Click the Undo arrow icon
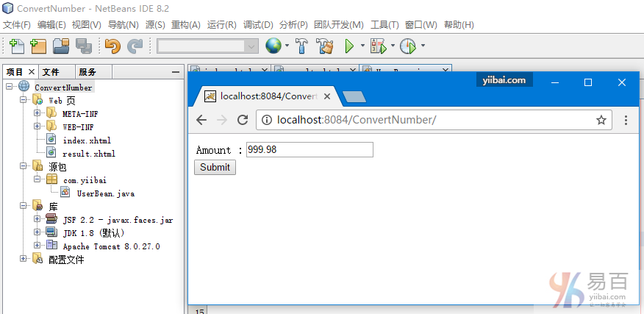The width and height of the screenshot is (644, 314). click(112, 46)
